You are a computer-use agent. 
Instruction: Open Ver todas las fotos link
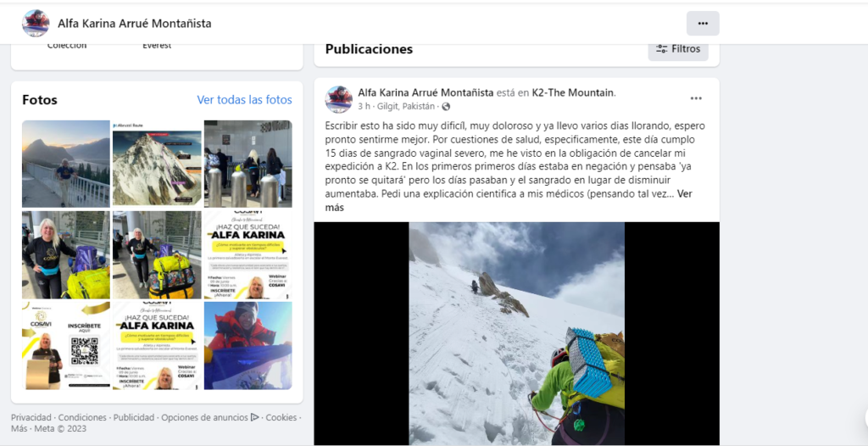tap(245, 100)
